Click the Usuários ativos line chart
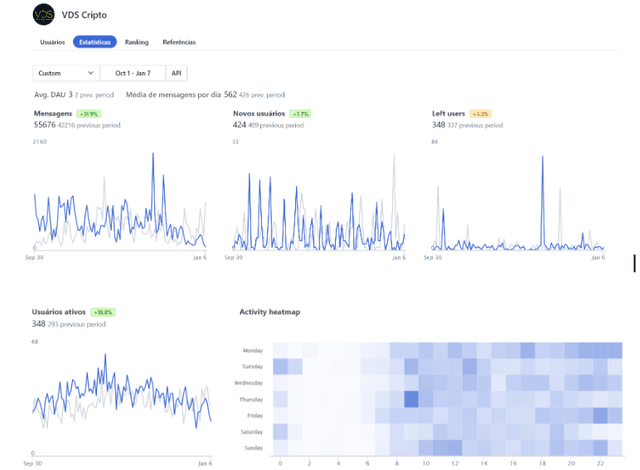 (x=120, y=395)
